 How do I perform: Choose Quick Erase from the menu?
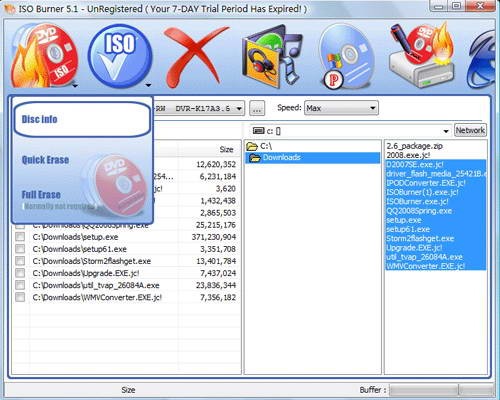[45, 160]
